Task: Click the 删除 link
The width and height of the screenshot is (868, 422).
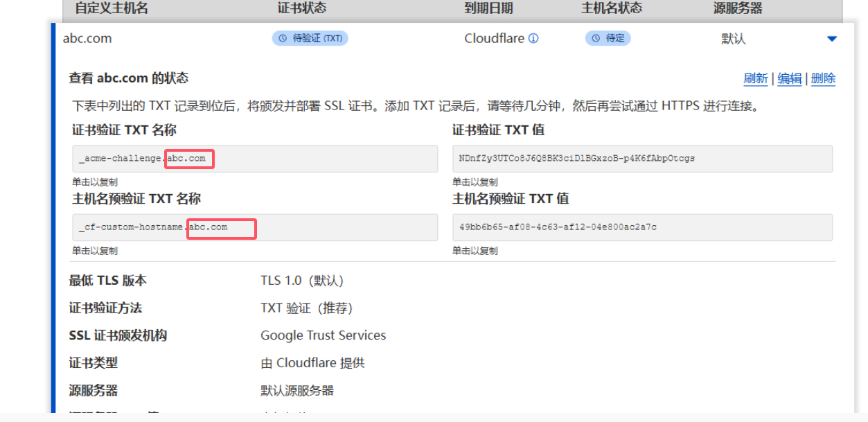Action: (x=823, y=78)
